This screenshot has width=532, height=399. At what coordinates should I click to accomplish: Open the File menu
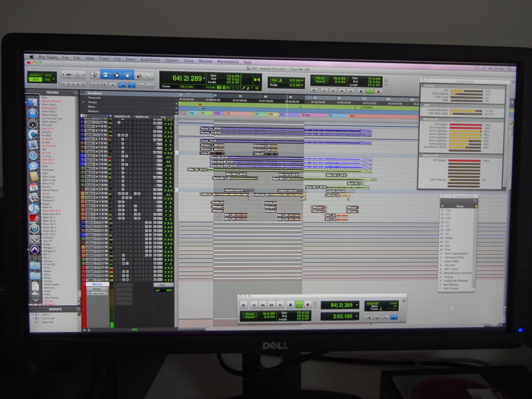pyautogui.click(x=66, y=58)
